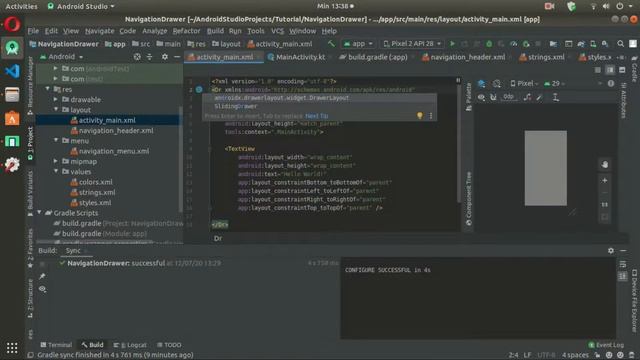Open Visual Studio Code from the dock
640x360 pixels.
[12, 71]
